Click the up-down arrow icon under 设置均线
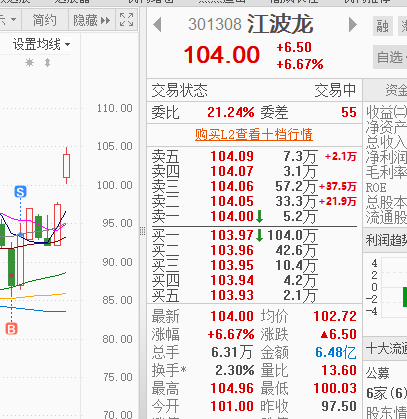Screen dimensions: 407x419 click(x=48, y=62)
